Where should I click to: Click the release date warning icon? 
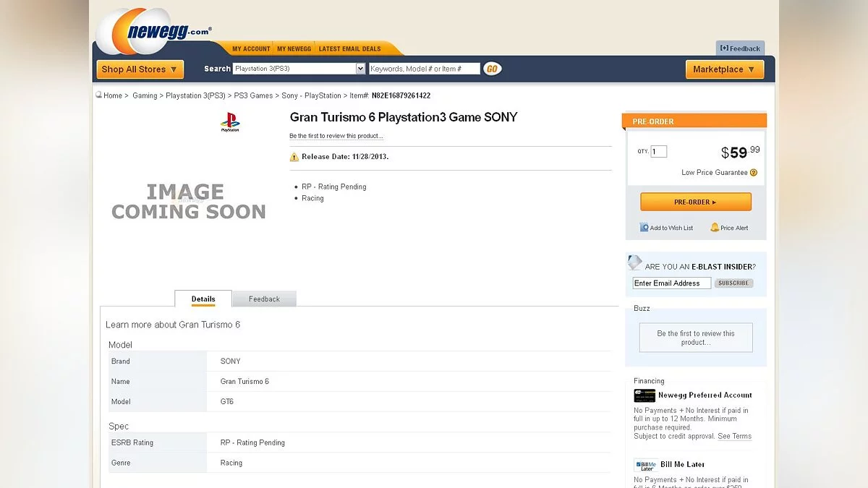294,157
